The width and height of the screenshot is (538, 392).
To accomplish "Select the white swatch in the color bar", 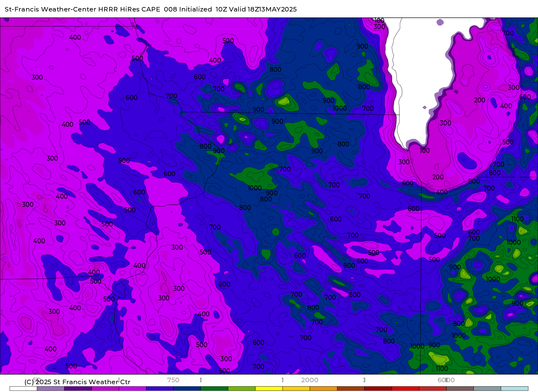I will click(23, 389).
